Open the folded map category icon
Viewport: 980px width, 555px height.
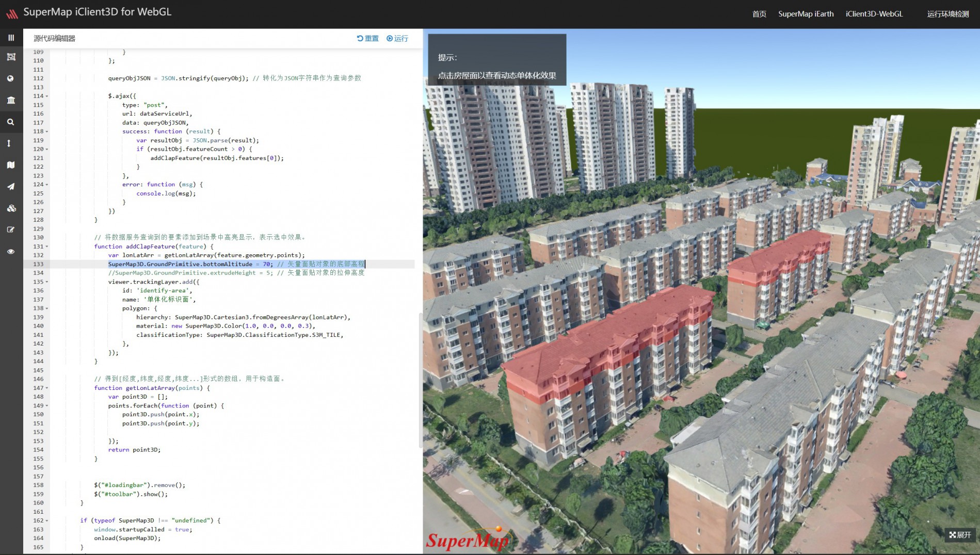11,165
